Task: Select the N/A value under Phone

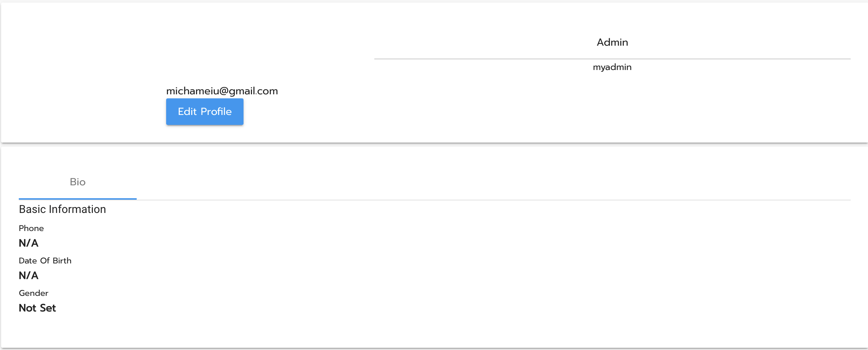Action: (29, 243)
